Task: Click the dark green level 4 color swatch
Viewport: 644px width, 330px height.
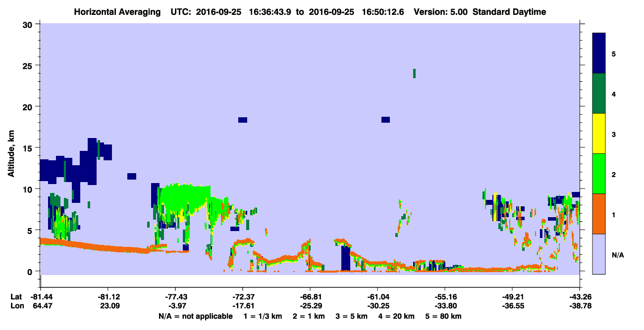Action: coord(599,94)
